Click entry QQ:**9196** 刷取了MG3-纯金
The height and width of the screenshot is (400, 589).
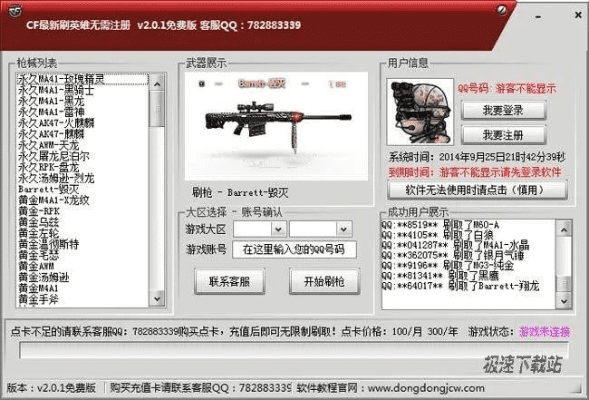coord(447,265)
